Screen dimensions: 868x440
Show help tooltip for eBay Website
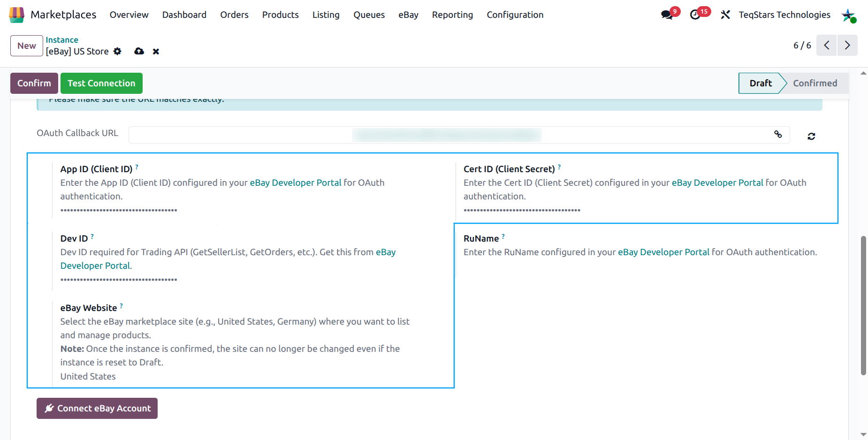point(121,305)
